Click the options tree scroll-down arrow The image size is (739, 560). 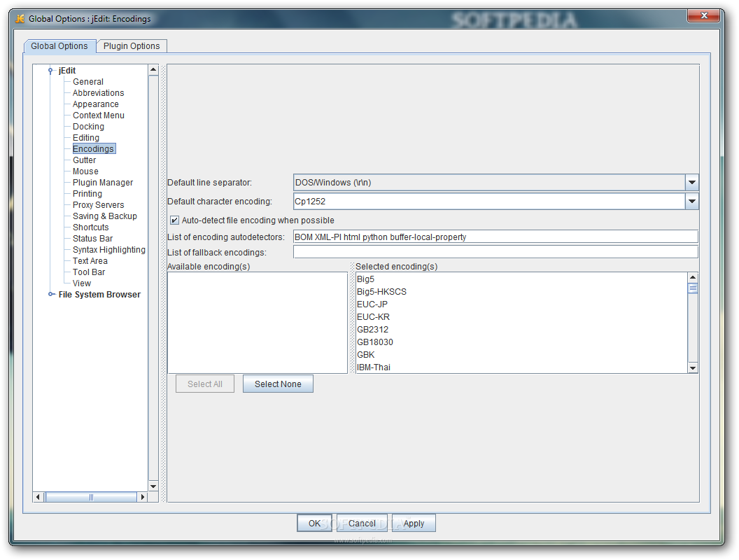click(x=153, y=486)
